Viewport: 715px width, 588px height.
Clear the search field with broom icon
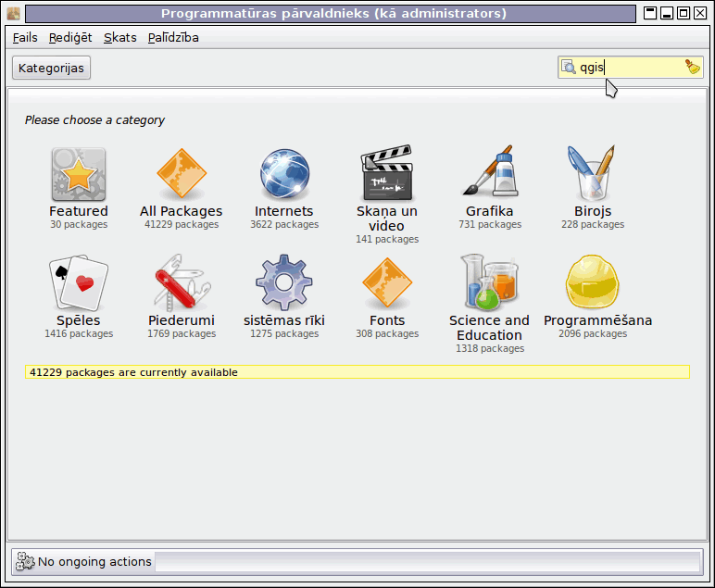point(693,67)
